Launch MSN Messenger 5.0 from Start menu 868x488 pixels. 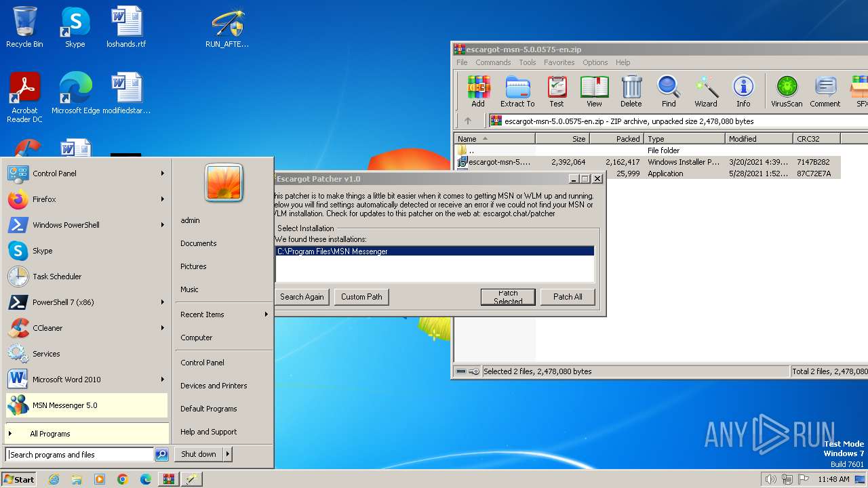click(x=87, y=405)
